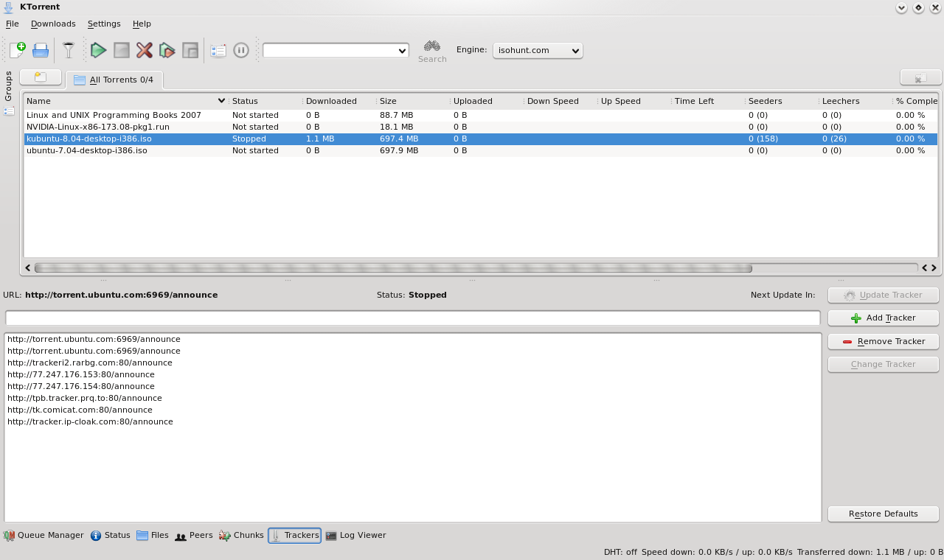Sort by the Size column header
The height and width of the screenshot is (560, 944).
(412, 101)
